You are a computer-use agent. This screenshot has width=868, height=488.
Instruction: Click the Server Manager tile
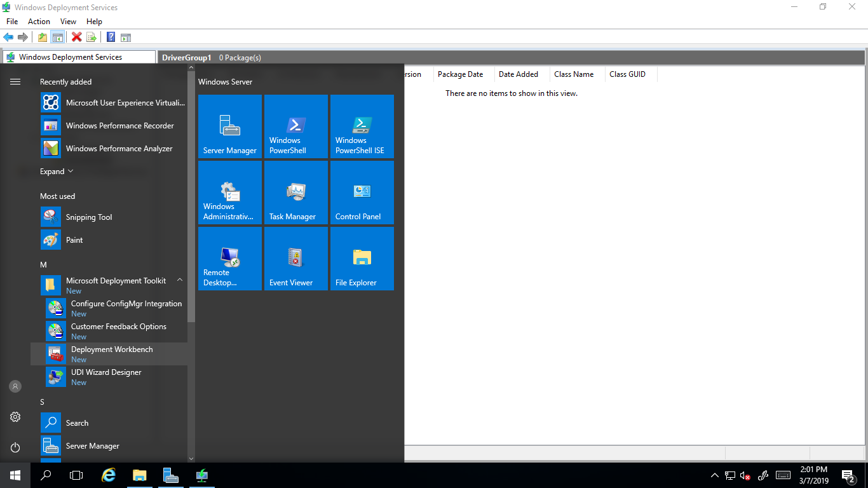click(x=230, y=126)
